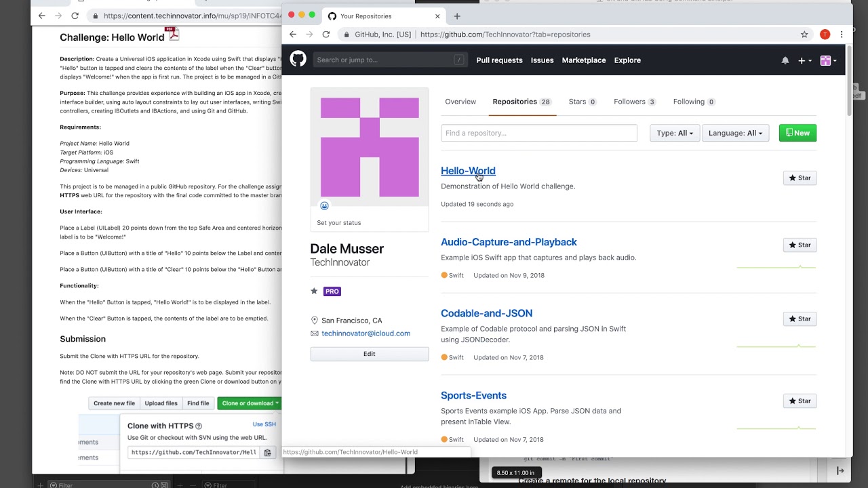Bookmark the GitHub page with the star icon

804,35
